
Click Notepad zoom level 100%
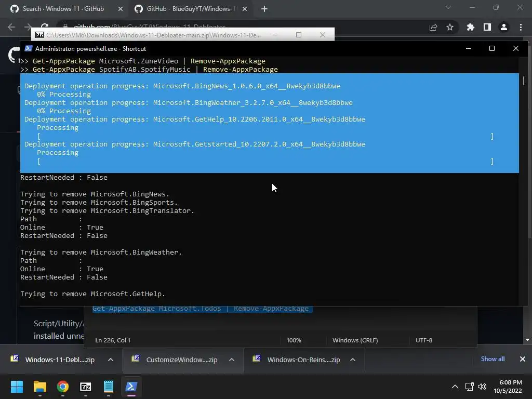[294, 340]
